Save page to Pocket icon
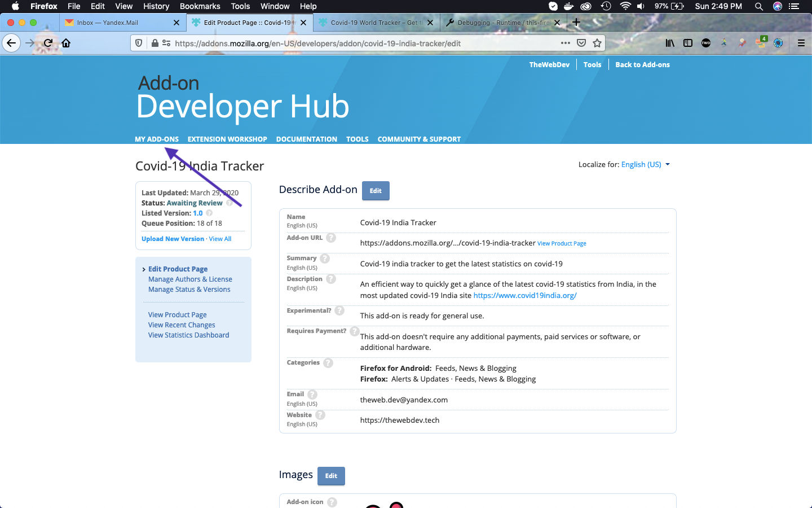812x508 pixels. 581,43
